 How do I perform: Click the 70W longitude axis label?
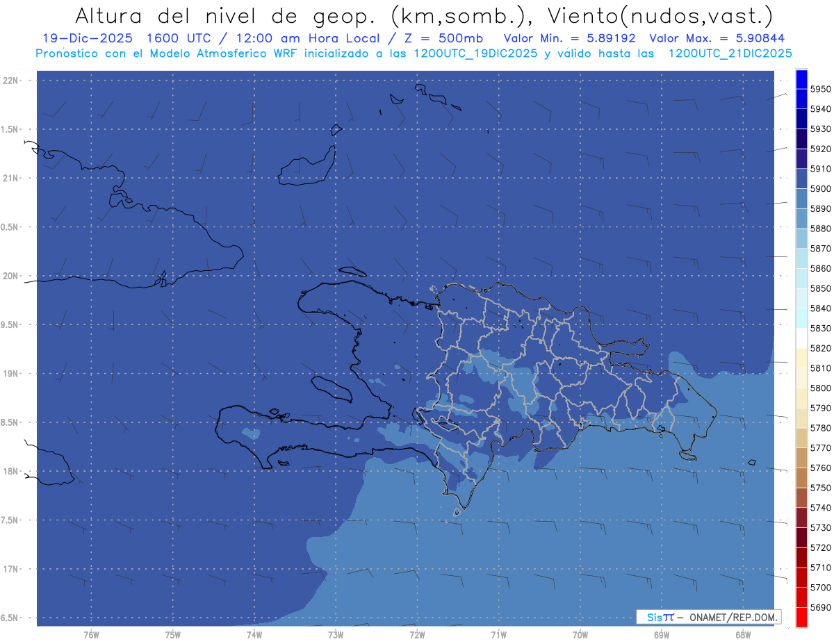(x=580, y=635)
